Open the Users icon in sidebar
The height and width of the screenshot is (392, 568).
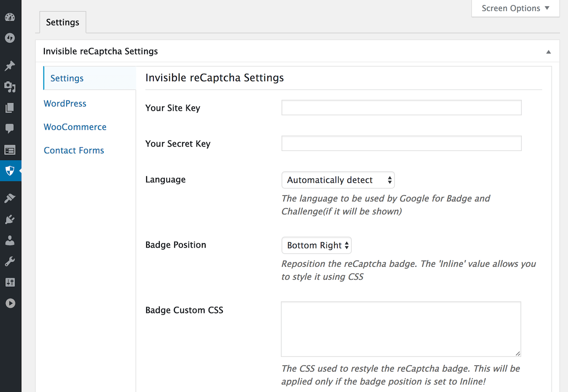pos(10,241)
